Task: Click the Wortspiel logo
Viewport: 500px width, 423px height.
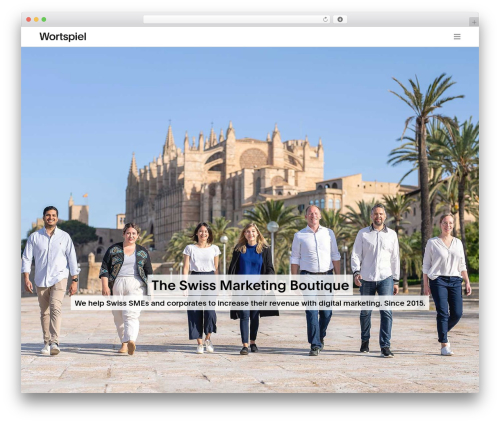Action: pyautogui.click(x=63, y=37)
